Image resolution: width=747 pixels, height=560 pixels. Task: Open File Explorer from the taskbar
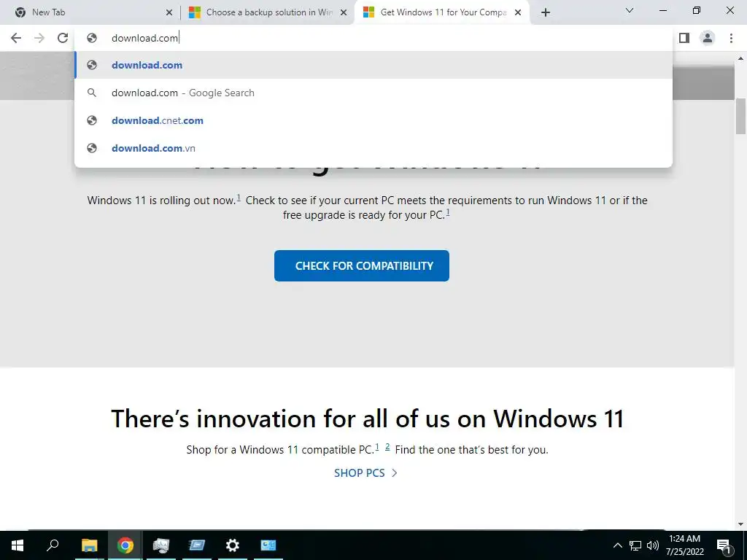[89, 545]
